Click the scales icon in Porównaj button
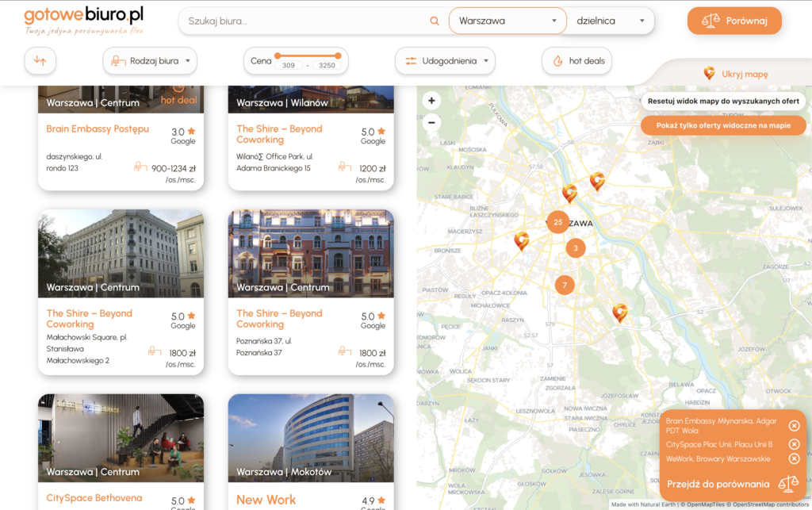 [x=710, y=21]
